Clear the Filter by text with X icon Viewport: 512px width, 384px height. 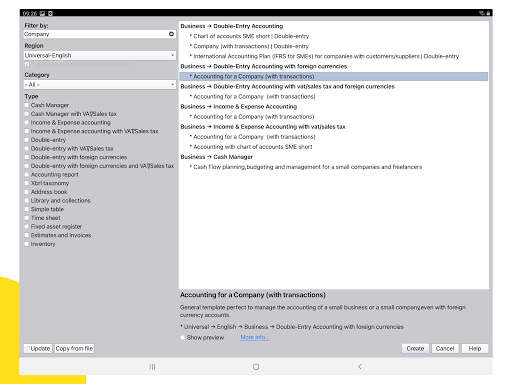click(x=171, y=34)
